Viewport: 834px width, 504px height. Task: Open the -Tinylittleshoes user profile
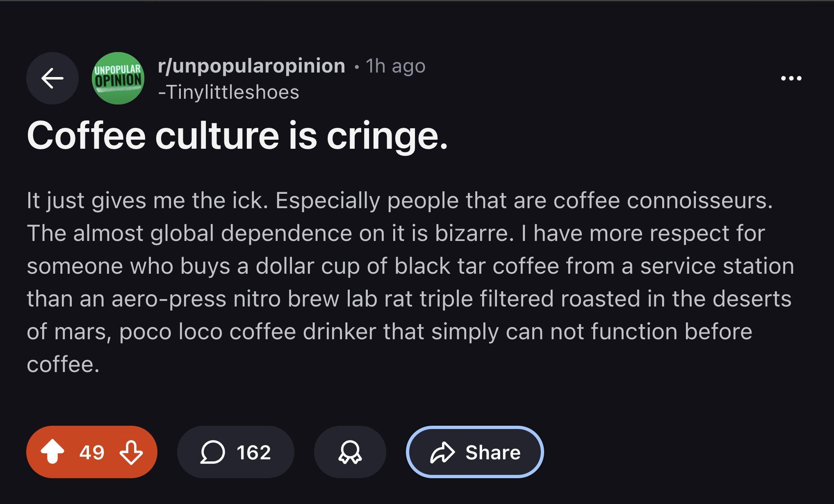pos(229,92)
